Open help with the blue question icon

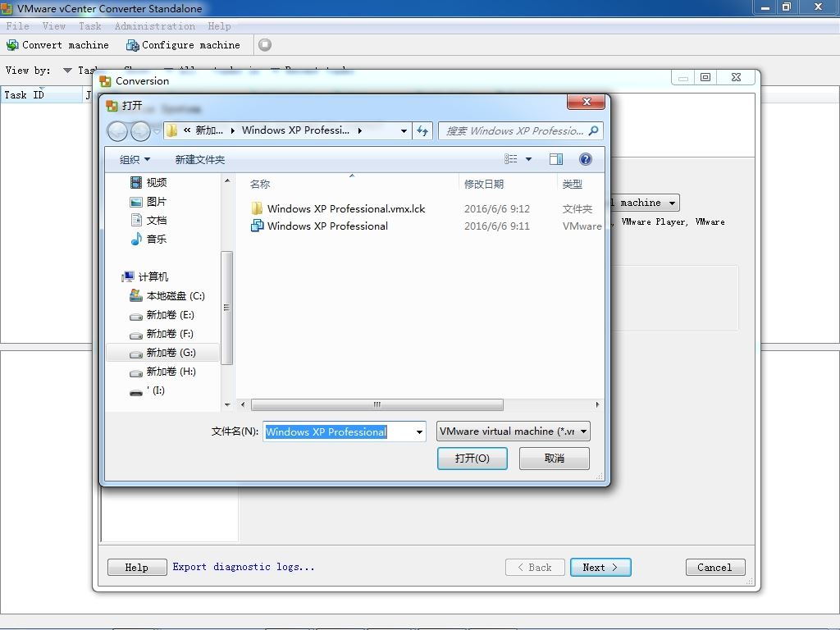(586, 159)
